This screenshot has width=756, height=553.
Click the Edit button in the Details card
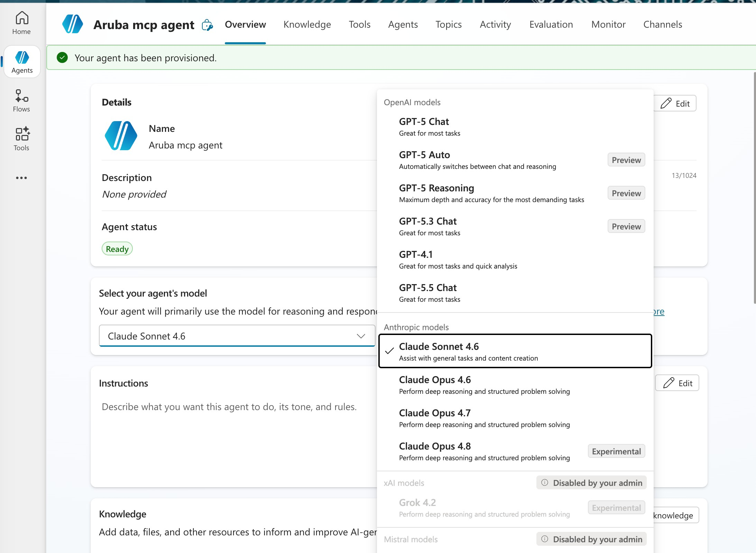point(675,103)
